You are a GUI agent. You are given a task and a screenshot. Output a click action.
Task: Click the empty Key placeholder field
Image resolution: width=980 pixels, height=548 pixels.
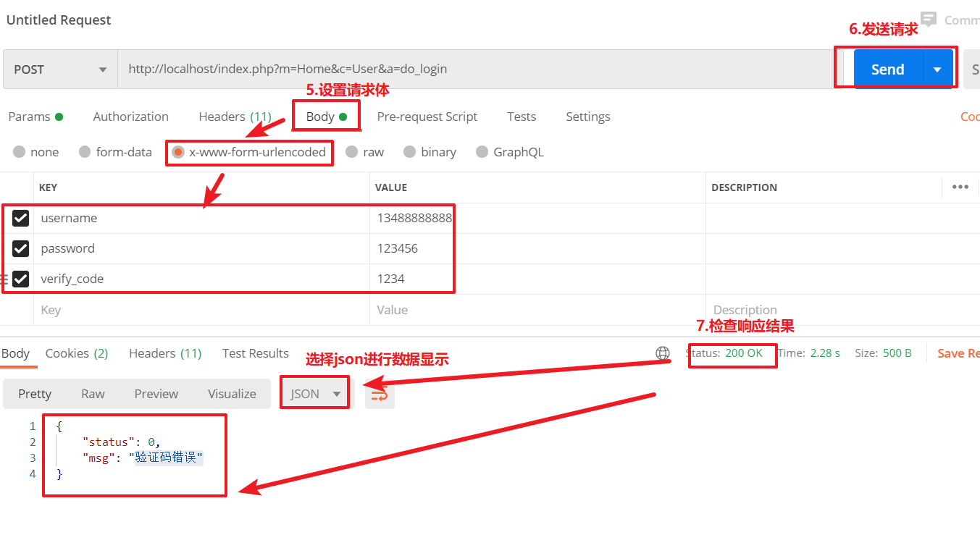point(201,310)
